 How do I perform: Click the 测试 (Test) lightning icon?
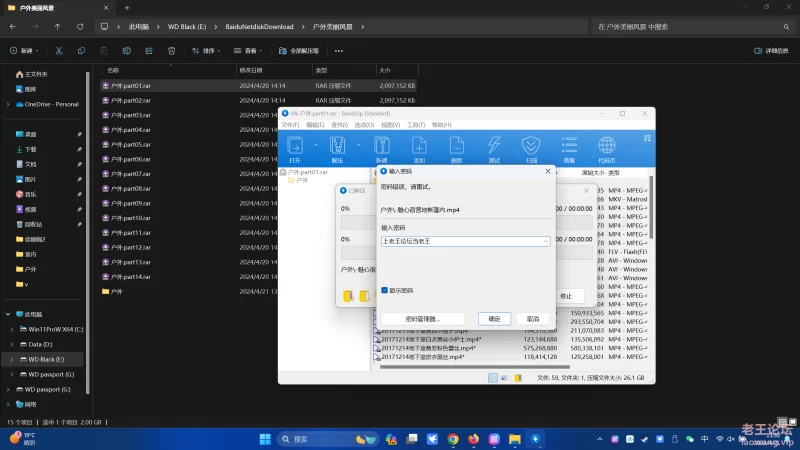click(493, 146)
